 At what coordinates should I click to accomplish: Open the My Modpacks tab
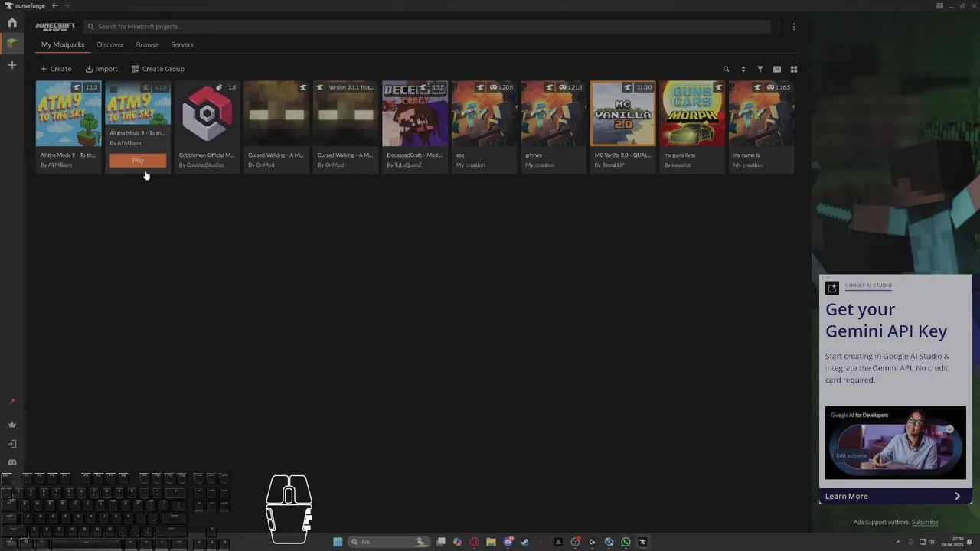(x=63, y=44)
